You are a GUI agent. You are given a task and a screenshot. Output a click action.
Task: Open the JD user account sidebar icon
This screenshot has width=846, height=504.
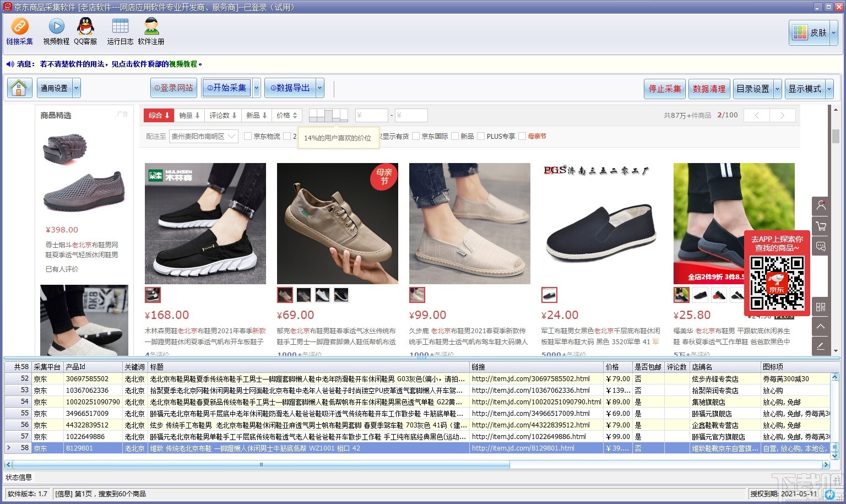click(821, 206)
